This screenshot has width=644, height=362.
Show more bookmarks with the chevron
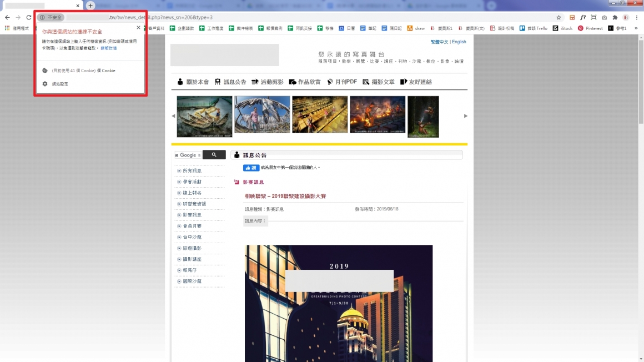coord(636,28)
